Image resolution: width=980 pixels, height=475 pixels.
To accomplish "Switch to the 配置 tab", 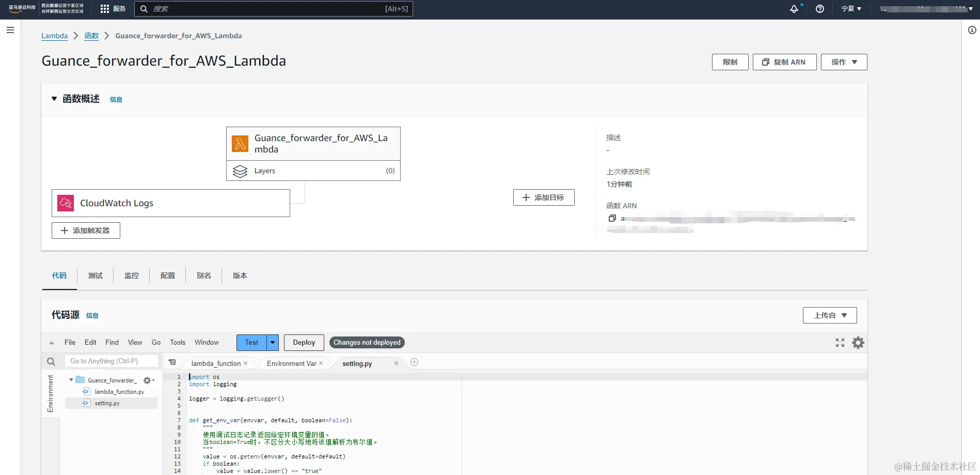I will pos(168,275).
